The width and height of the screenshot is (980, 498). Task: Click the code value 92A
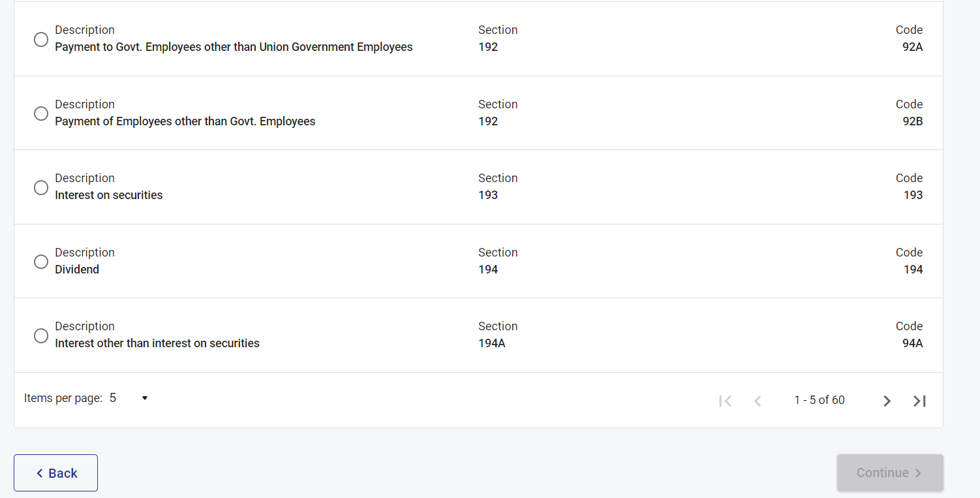[912, 47]
